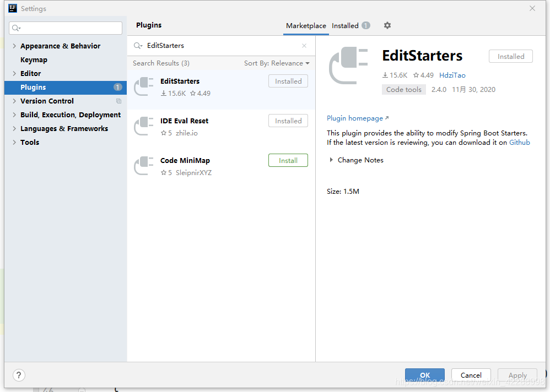This screenshot has height=392, width=550.
Task: Click the version 2.4.0 text
Action: click(439, 89)
